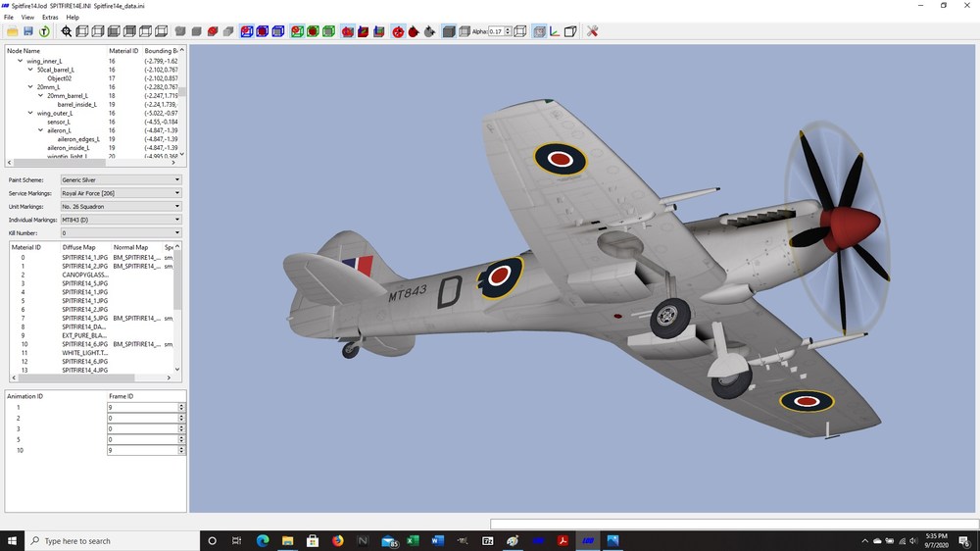This screenshot has width=980, height=551.
Task: Click the red shaded cube icon
Action: pyautogui.click(x=213, y=31)
